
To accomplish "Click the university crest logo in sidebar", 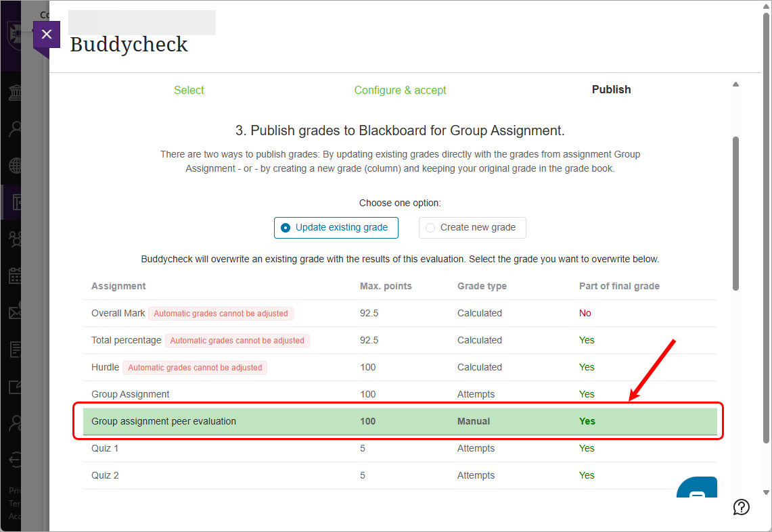I will (x=14, y=35).
